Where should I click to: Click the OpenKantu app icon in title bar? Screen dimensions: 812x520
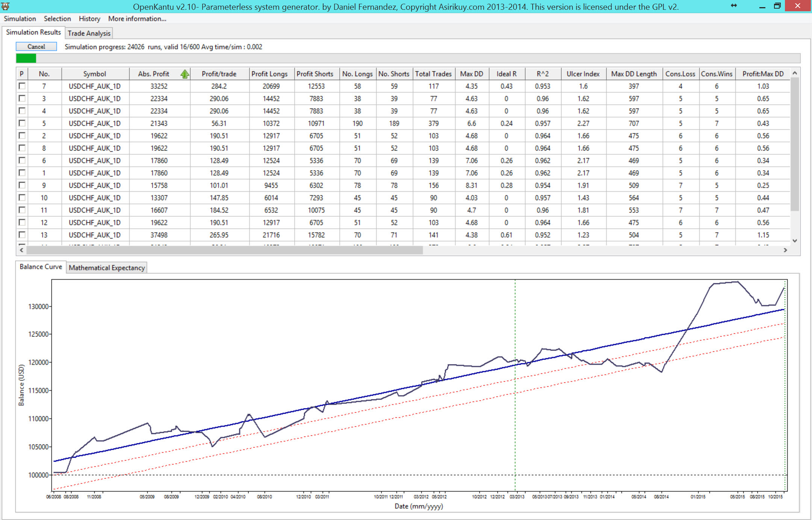[5, 6]
